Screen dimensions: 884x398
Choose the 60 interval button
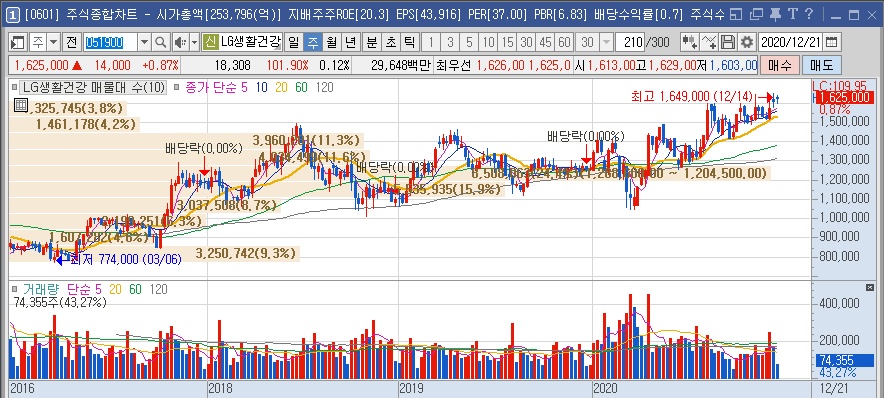coord(564,42)
